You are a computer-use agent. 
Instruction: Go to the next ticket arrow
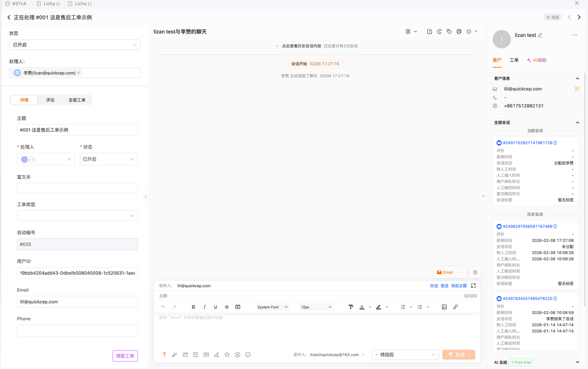[x=579, y=17]
